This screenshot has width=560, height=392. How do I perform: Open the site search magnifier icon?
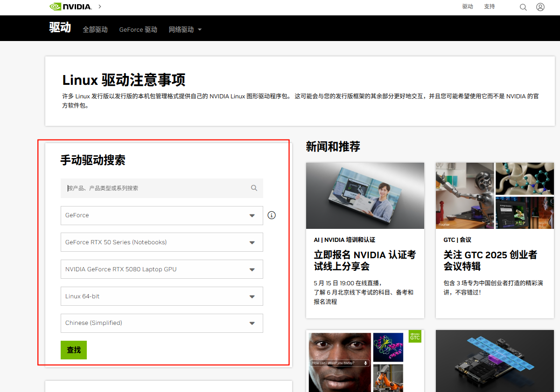[x=523, y=7]
